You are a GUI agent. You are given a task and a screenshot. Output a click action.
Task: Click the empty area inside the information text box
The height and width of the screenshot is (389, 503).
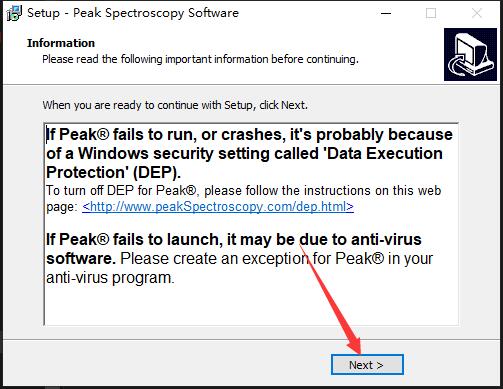click(250, 305)
